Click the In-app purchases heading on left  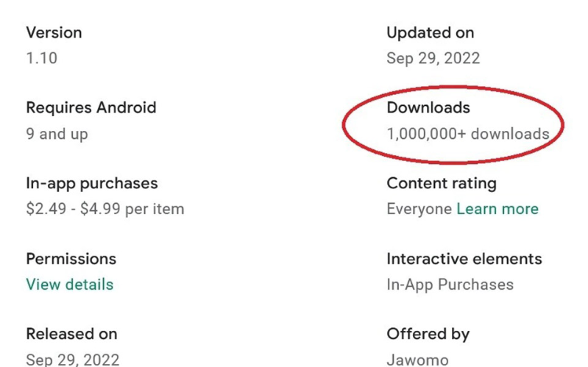pyautogui.click(x=92, y=183)
